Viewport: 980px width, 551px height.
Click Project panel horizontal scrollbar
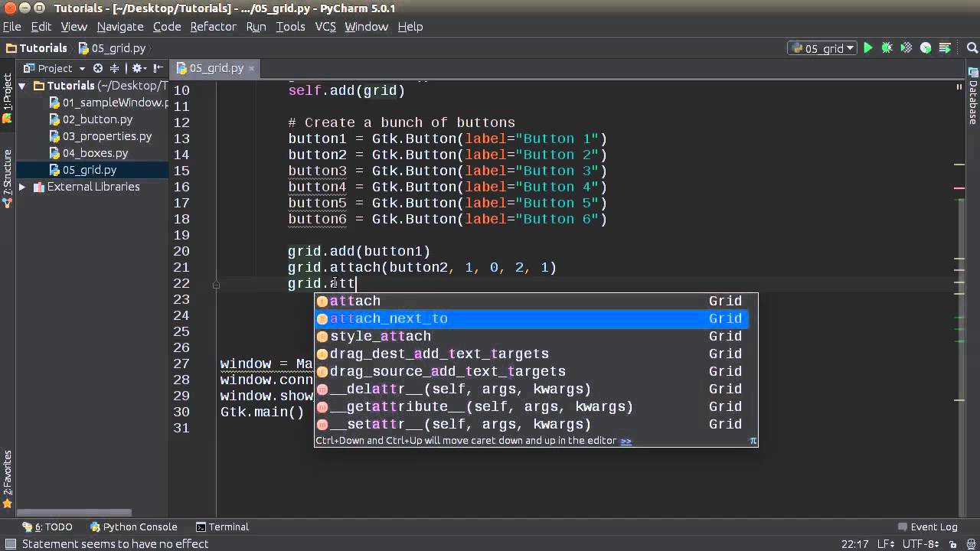[75, 514]
